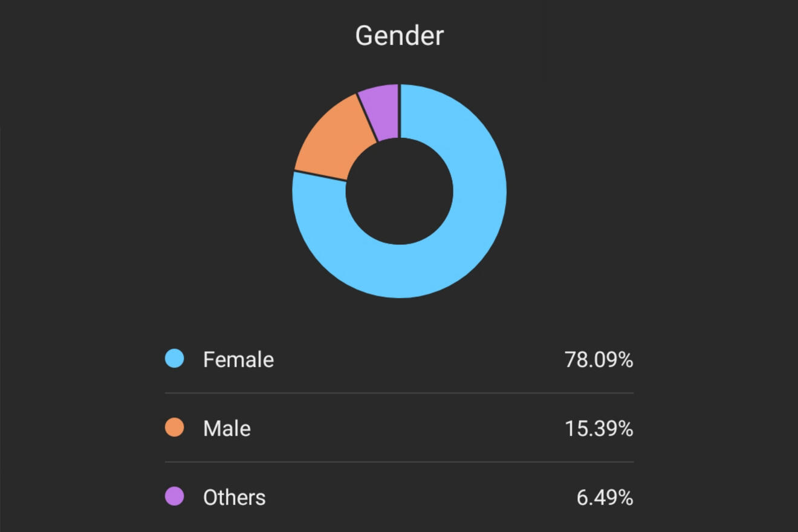Select the Others legend label
This screenshot has width=798, height=532.
(x=234, y=498)
